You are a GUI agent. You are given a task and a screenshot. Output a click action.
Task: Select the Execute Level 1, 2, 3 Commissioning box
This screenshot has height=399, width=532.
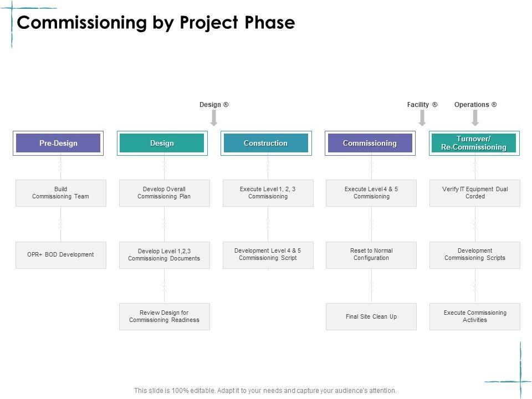pos(268,193)
